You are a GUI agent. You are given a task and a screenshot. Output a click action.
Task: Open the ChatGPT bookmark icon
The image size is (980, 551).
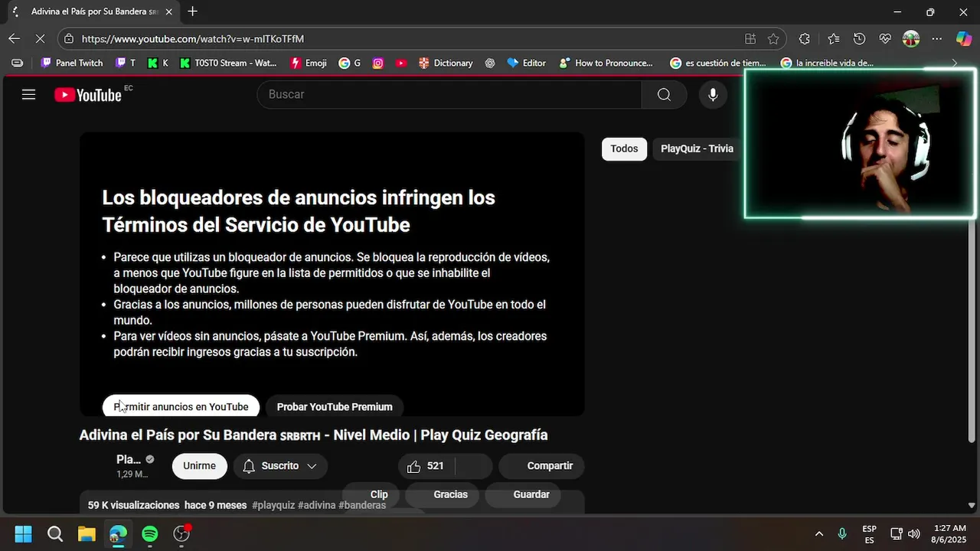pos(490,63)
